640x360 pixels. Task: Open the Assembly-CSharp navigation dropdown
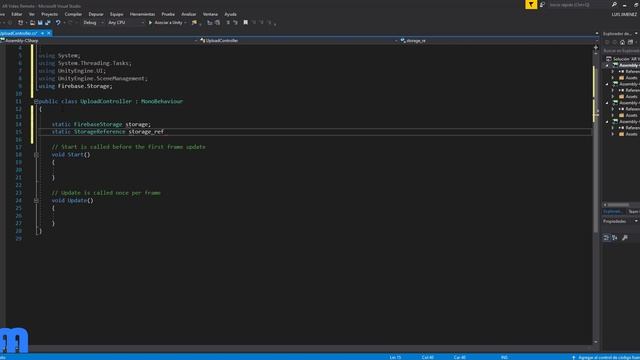[x=100, y=40]
